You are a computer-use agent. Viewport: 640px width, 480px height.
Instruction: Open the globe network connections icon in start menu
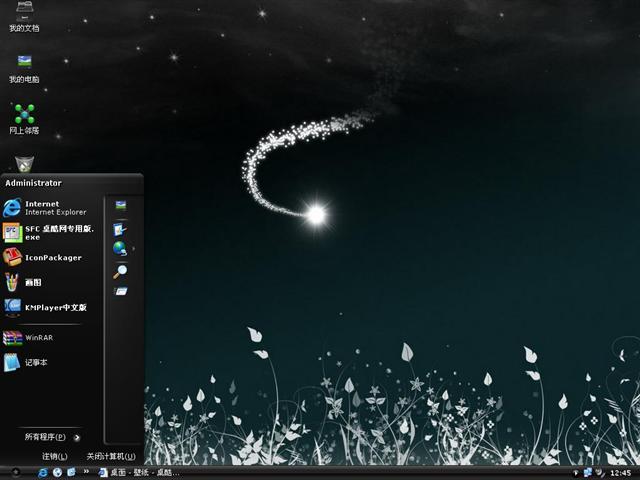pos(120,248)
